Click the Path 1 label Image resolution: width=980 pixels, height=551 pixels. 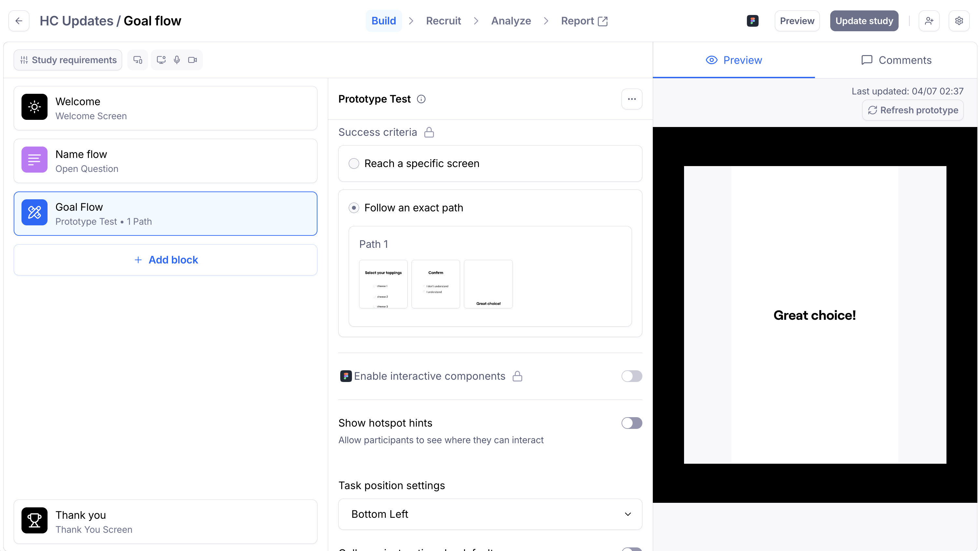[x=374, y=244]
